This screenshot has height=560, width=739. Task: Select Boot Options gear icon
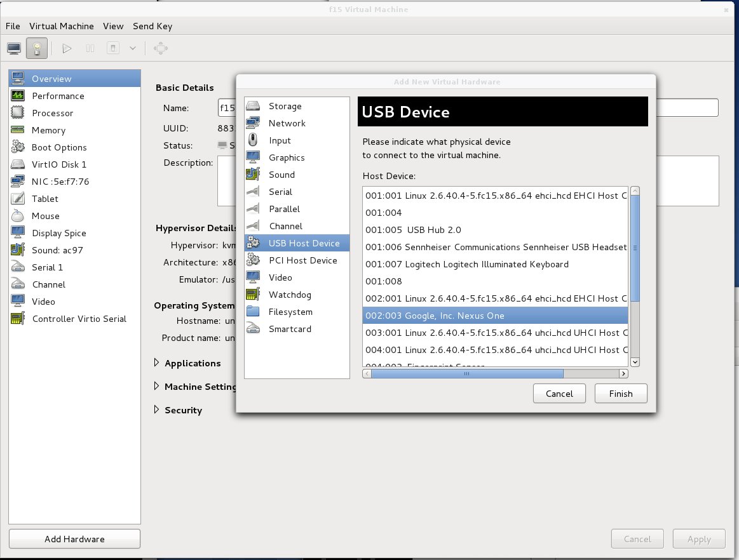click(18, 147)
